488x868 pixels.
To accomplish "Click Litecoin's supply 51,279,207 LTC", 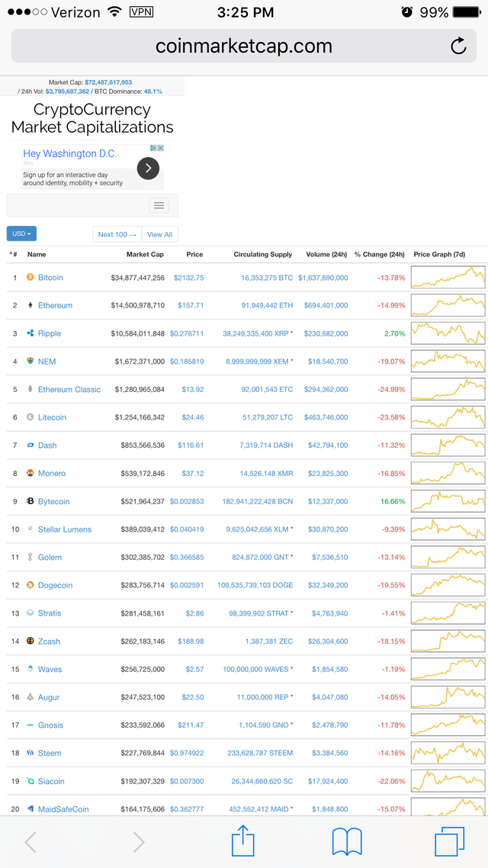I will 267,417.
